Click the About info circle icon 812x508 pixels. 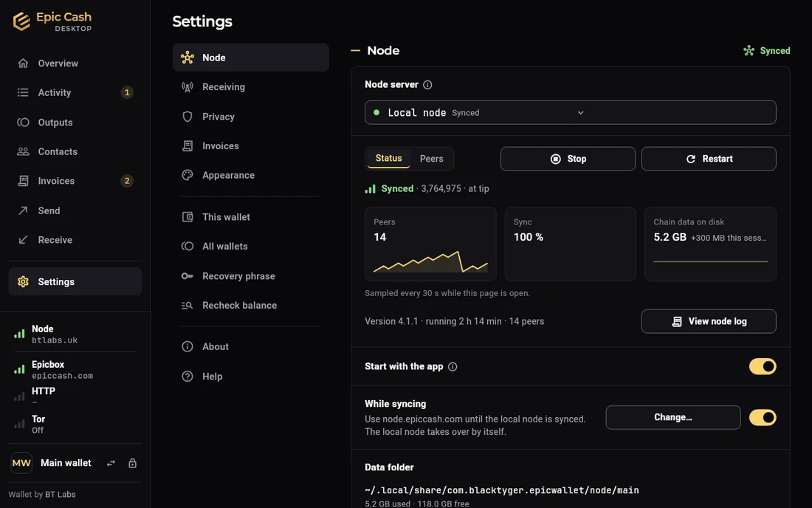(x=187, y=346)
